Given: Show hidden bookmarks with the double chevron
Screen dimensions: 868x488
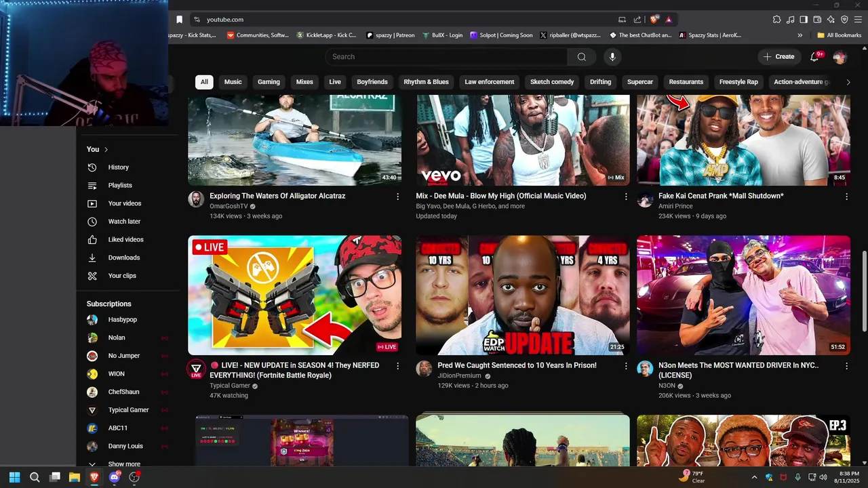Looking at the screenshot, I should point(800,35).
